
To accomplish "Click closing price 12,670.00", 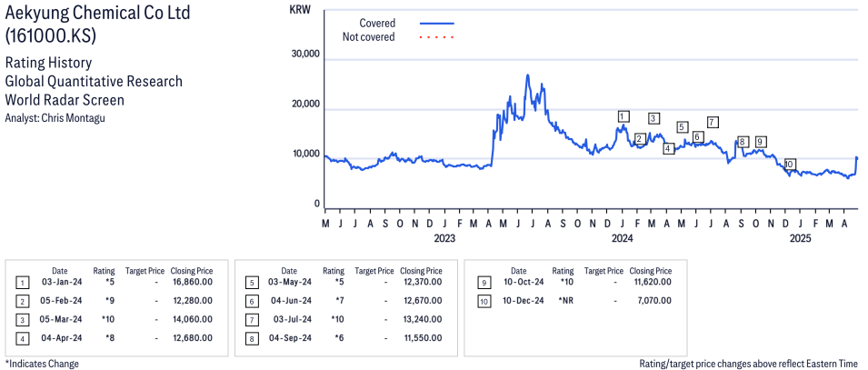I will point(423,301).
